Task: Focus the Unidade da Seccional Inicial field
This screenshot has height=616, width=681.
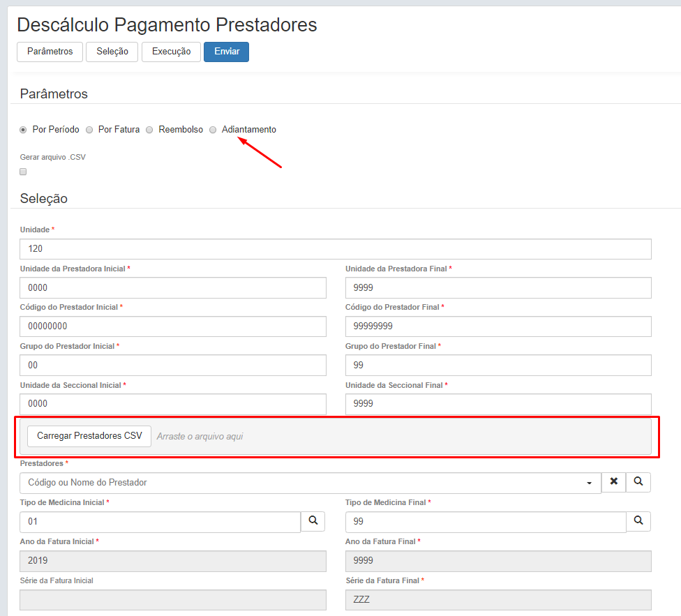Action: 173,404
